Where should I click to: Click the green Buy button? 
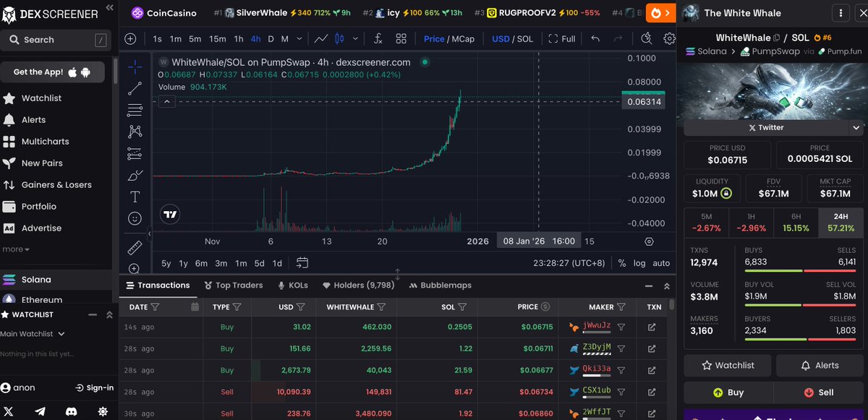(x=728, y=393)
